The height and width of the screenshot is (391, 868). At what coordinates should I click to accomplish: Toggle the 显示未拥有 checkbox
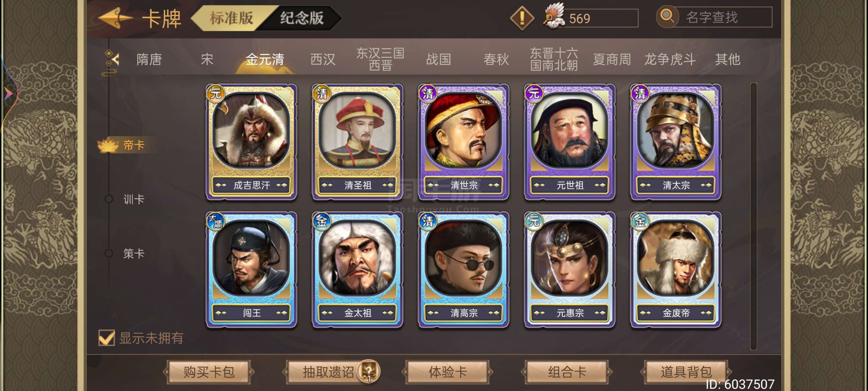coord(107,338)
